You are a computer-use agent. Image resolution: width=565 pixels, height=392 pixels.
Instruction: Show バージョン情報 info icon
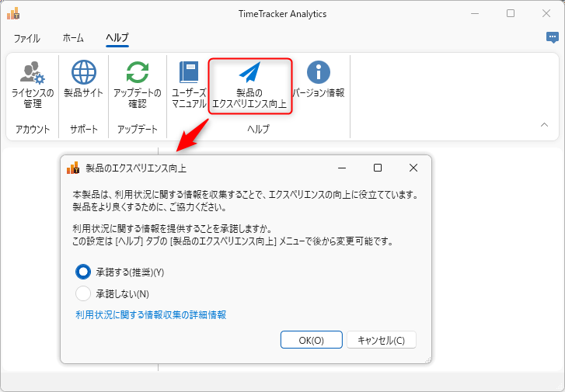[x=318, y=73]
